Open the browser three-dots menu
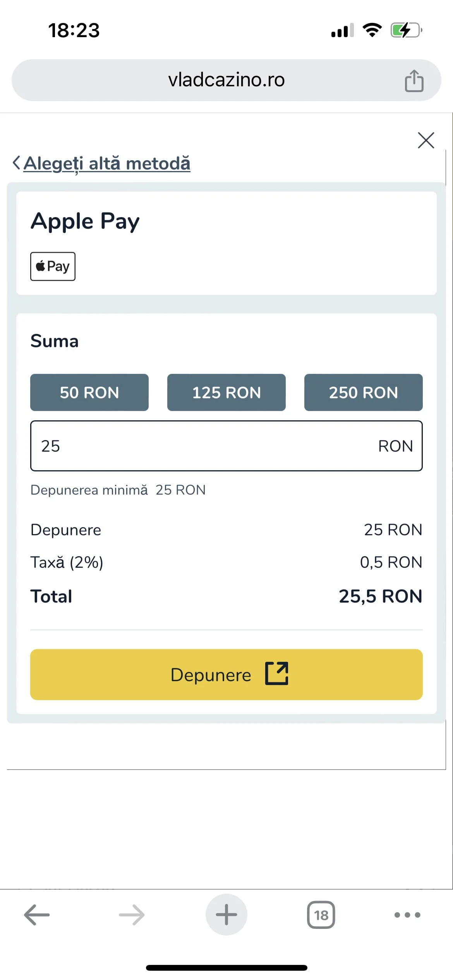Screen dimensions: 453x980 coord(407,915)
